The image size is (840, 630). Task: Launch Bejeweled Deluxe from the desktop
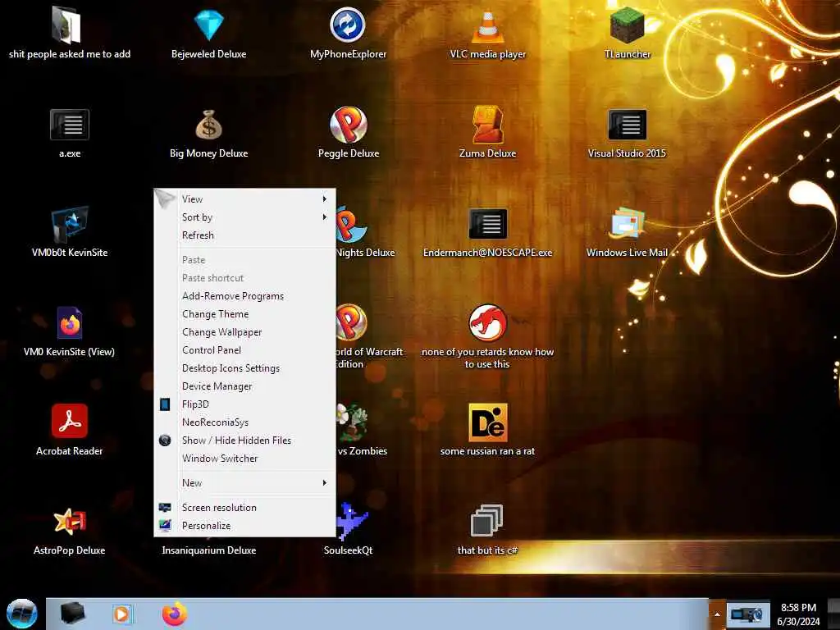point(208,32)
